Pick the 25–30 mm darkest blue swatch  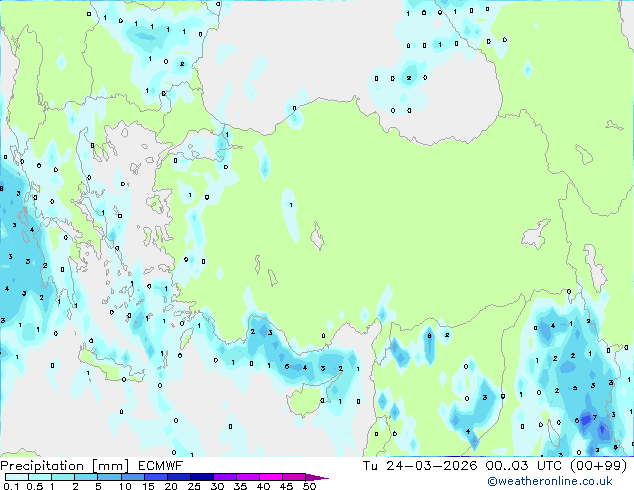pyautogui.click(x=202, y=477)
